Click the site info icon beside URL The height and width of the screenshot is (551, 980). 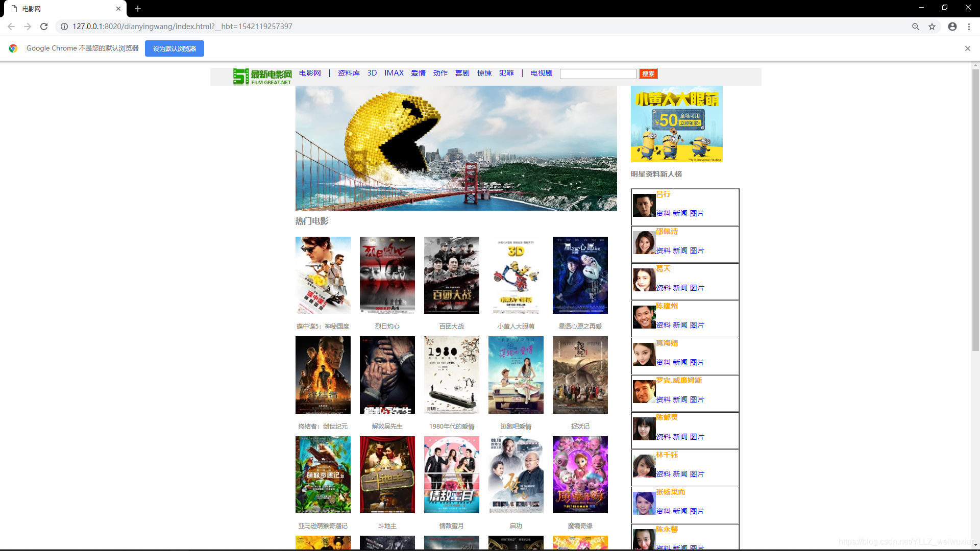(64, 27)
